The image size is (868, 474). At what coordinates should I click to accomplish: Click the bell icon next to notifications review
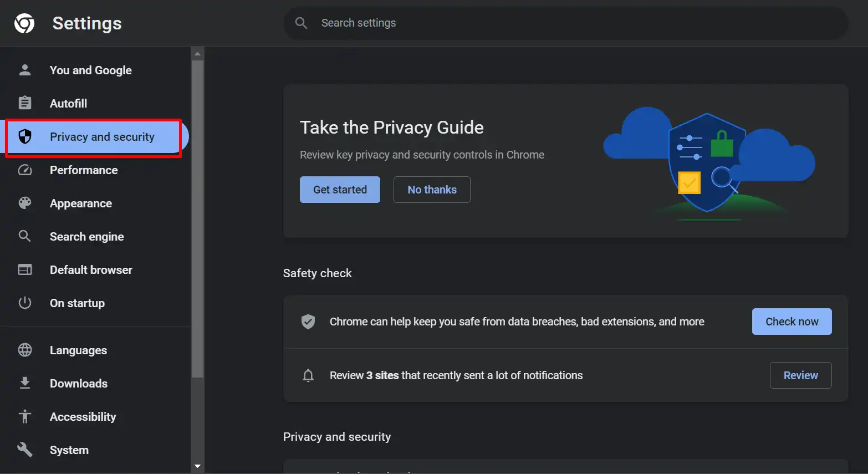click(308, 375)
